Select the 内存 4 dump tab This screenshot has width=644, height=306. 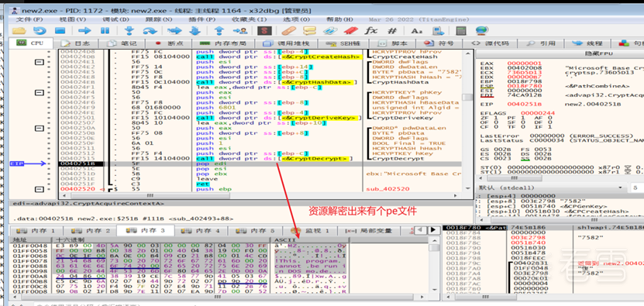[201, 231]
